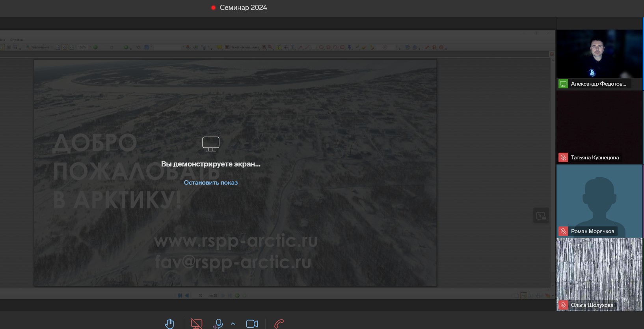This screenshot has width=644, height=329.
Task: Click Роман Морячков's muted mic icon
Action: (x=563, y=231)
